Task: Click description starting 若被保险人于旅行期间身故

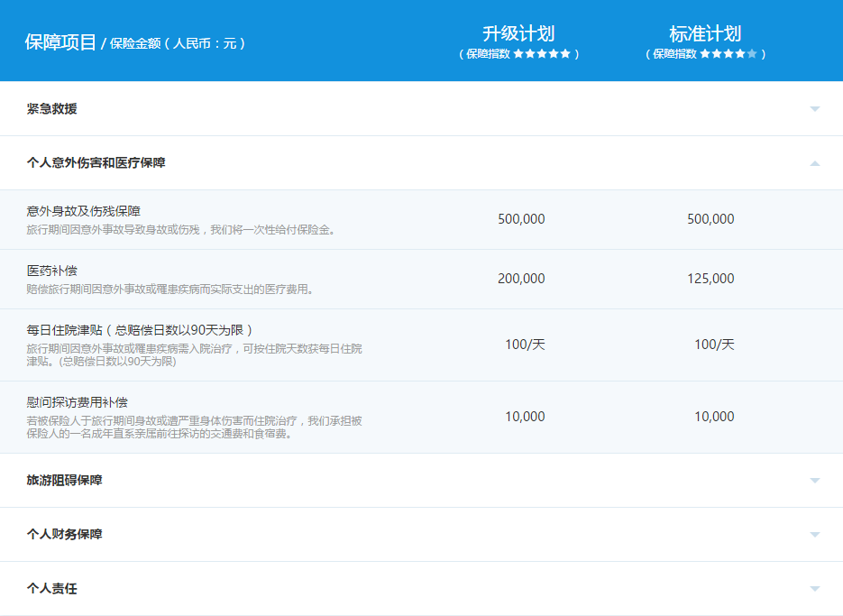Action: [x=194, y=428]
